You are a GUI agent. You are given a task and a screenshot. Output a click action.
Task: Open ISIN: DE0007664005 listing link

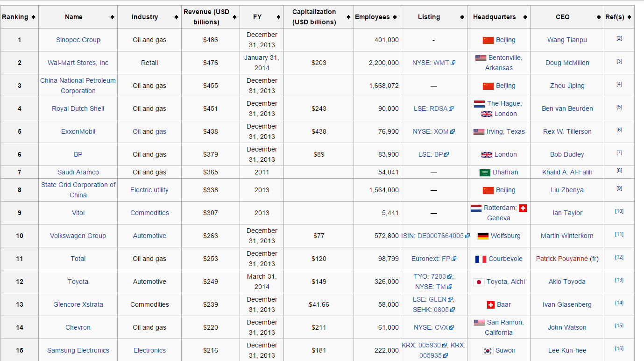pyautogui.click(x=435, y=236)
